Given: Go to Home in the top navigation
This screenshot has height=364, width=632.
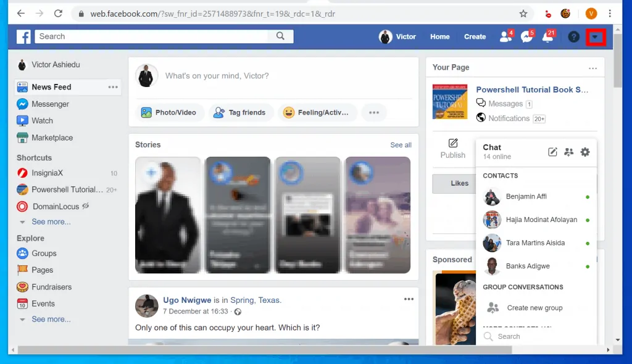Looking at the screenshot, I should click(439, 36).
